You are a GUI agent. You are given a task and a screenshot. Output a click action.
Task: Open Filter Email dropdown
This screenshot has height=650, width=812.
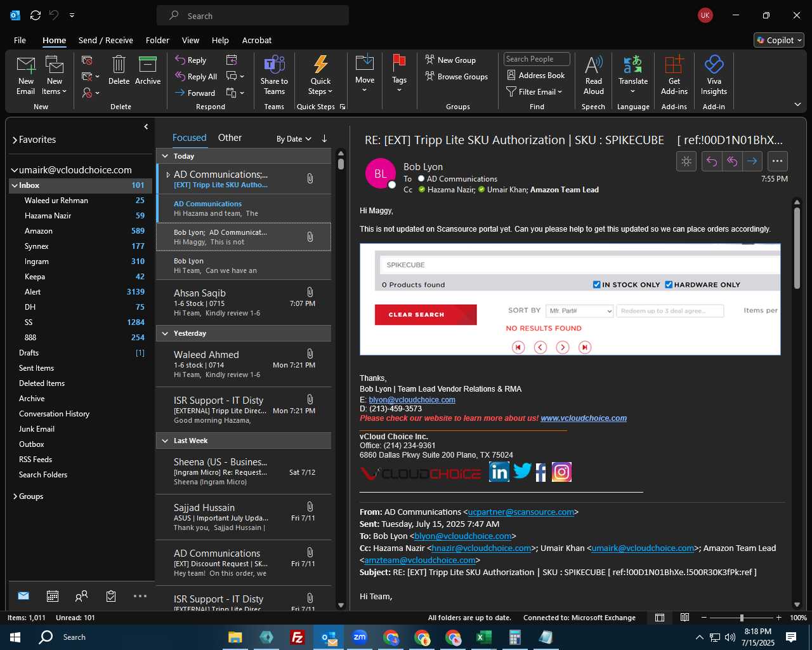pos(534,91)
